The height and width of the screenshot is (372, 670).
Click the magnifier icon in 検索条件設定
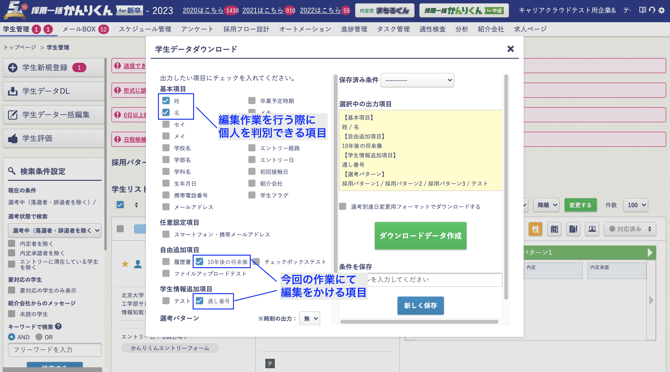click(x=12, y=171)
